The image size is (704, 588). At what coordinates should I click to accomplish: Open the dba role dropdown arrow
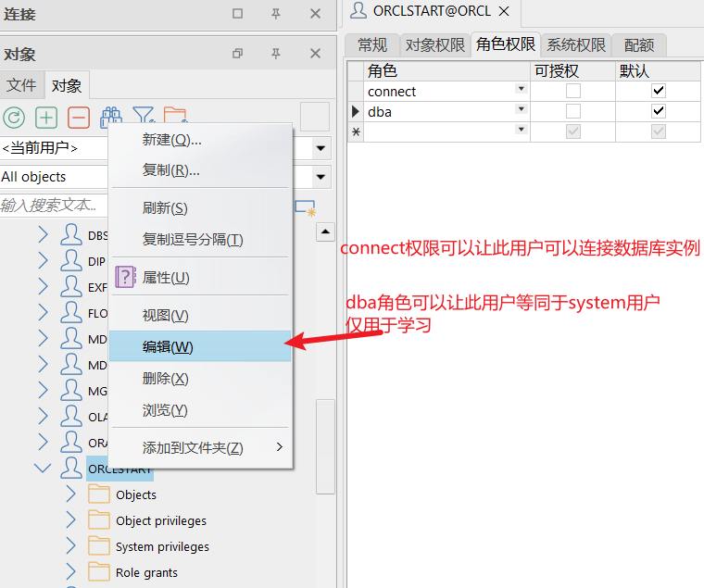click(x=522, y=109)
